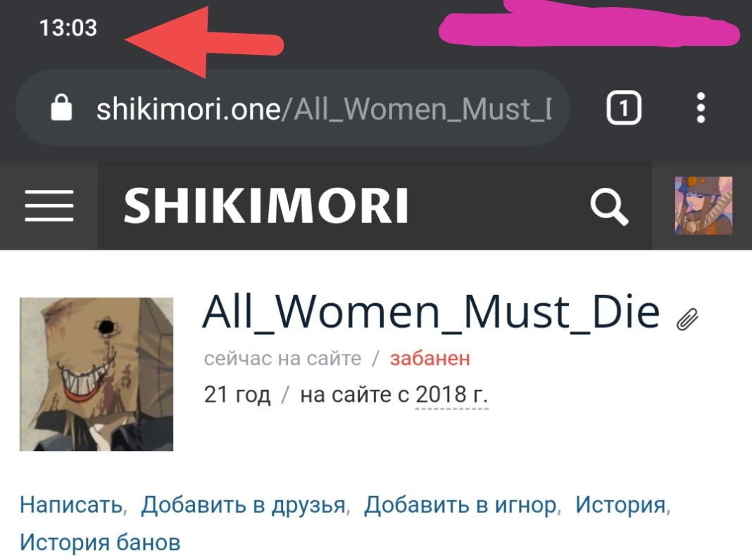
Task: Open the browser three-dot menu
Action: tap(701, 108)
